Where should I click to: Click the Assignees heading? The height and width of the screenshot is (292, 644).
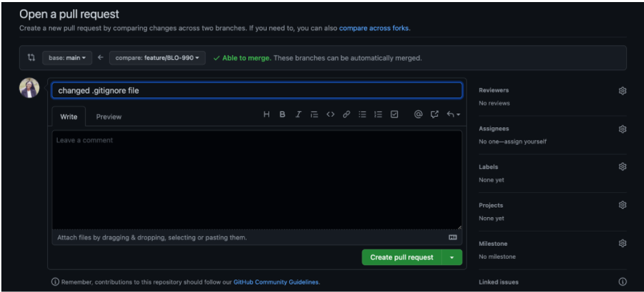[493, 128]
